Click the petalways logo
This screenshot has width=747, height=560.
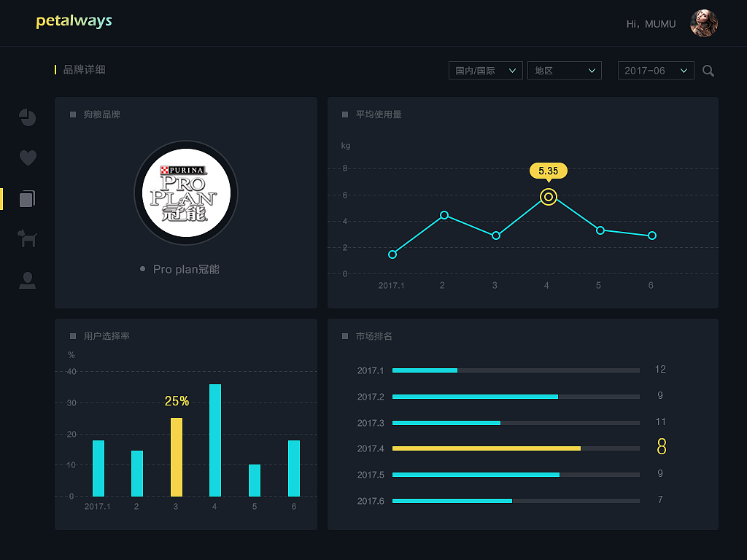click(74, 21)
